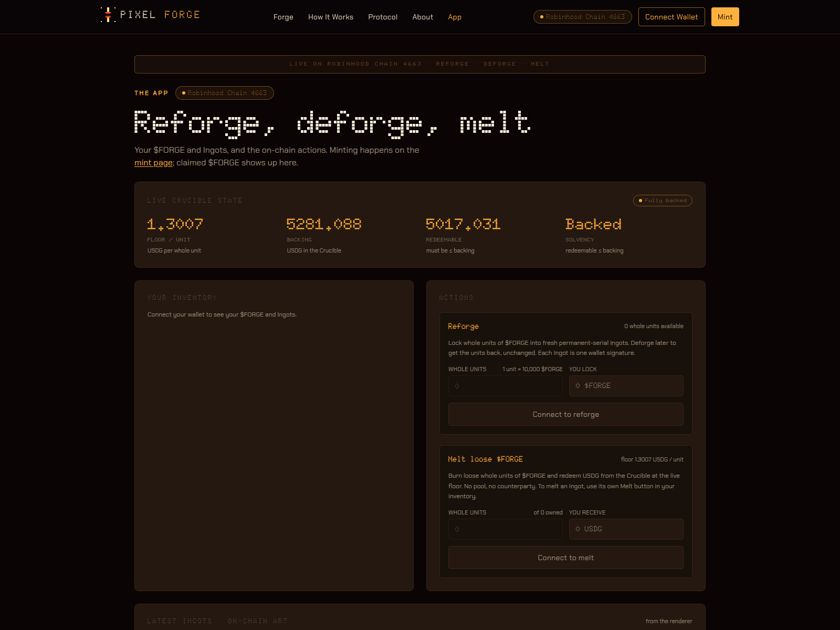Click the Robinhood Chain 4663 pill beside THE APP
Viewport: 840px width, 630px height.
224,93
